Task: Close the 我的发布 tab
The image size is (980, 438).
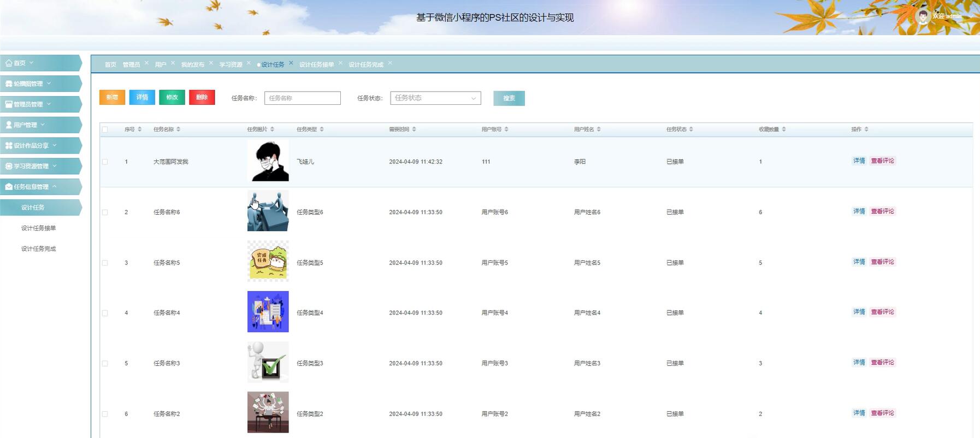Action: (x=211, y=63)
